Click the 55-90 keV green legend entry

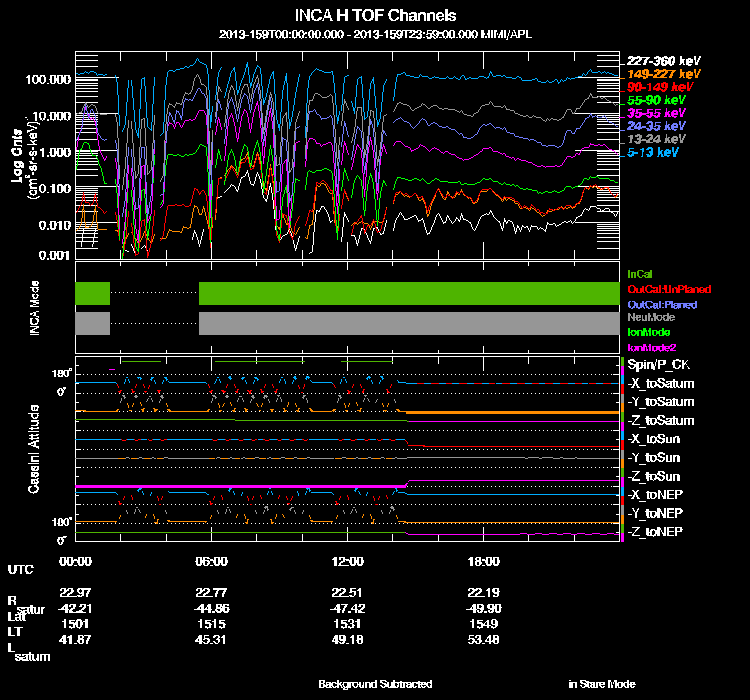(657, 100)
